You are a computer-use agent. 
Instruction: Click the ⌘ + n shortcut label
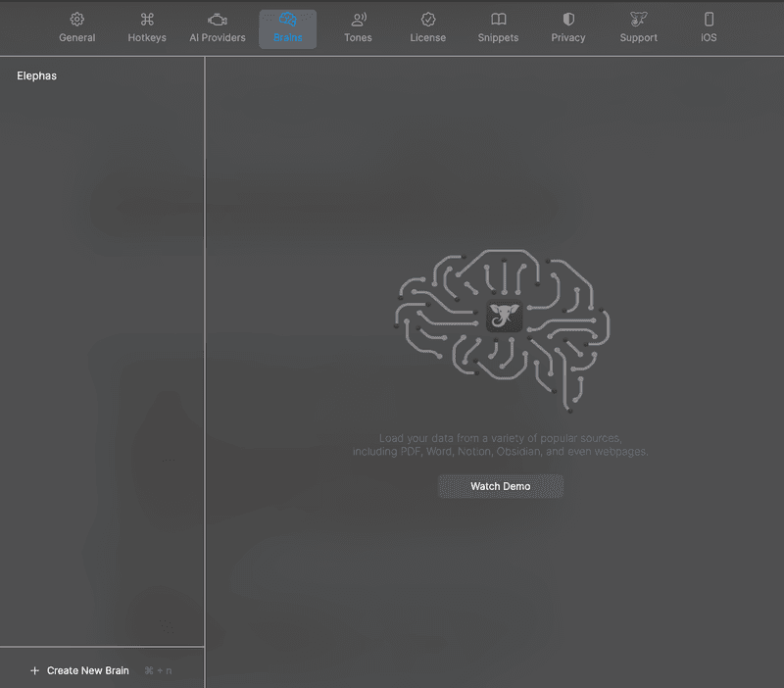click(x=157, y=670)
